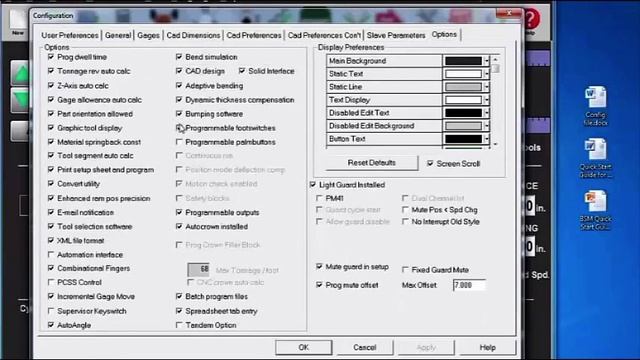Toggle Solid Interface checkbox

pos(242,71)
